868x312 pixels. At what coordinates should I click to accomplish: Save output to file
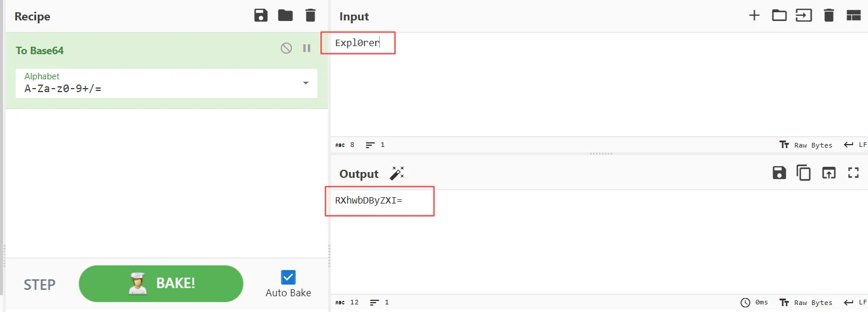coord(779,173)
